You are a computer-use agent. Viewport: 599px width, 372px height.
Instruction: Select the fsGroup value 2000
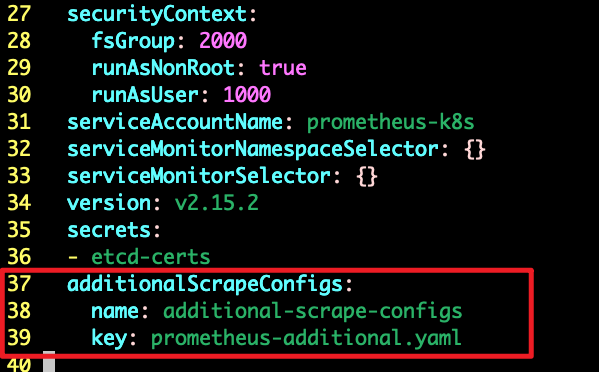click(223, 40)
